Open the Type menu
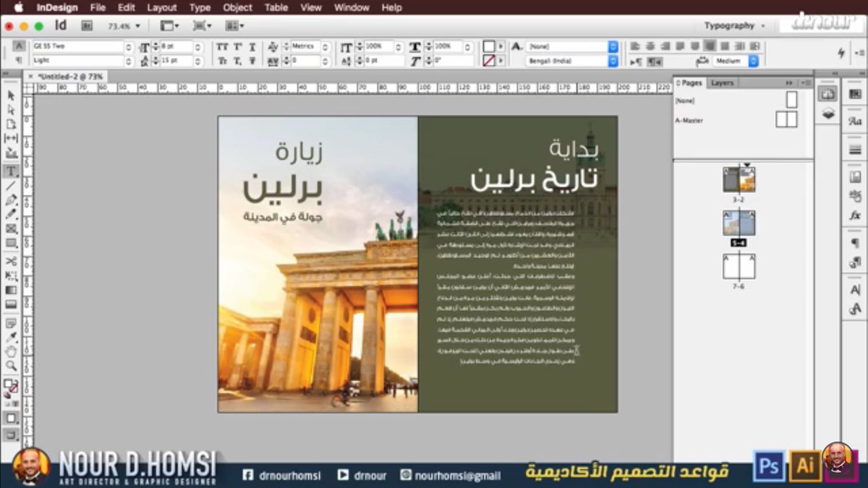Image resolution: width=868 pixels, height=488 pixels. [x=200, y=7]
